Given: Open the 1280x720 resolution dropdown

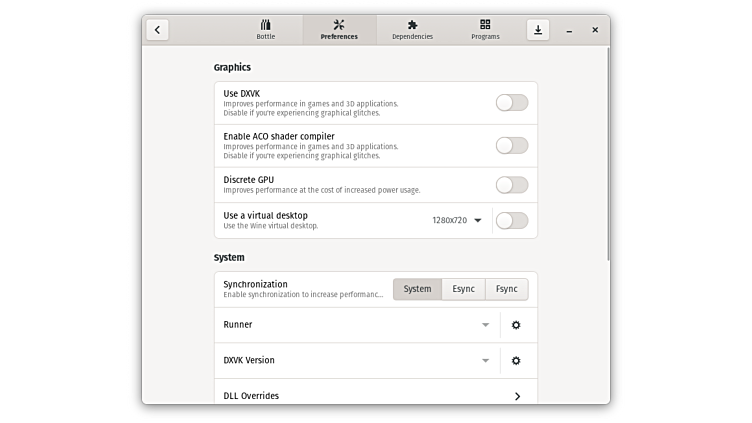Looking at the screenshot, I should click(x=457, y=220).
